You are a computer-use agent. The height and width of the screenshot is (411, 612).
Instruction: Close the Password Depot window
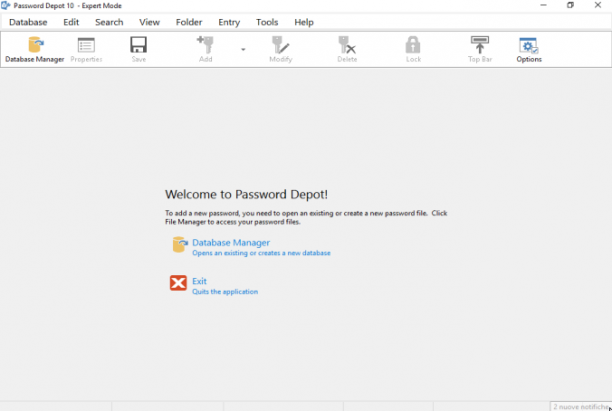[598, 5]
